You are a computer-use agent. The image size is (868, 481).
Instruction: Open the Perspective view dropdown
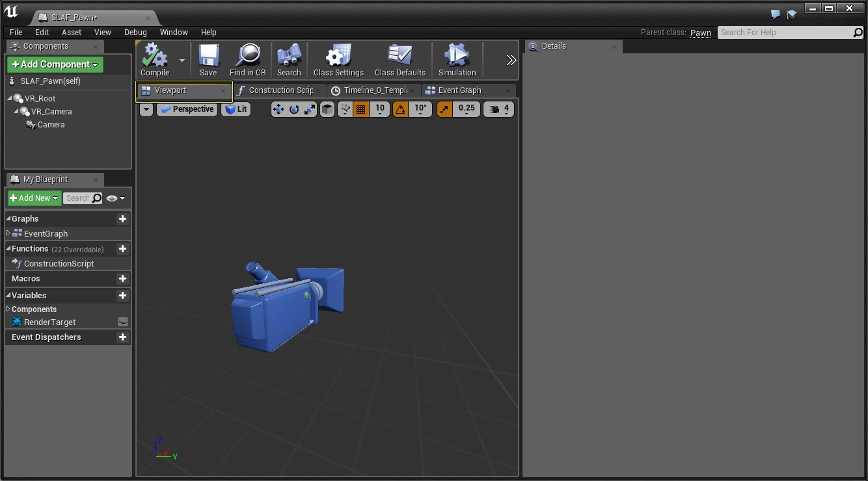(x=187, y=109)
